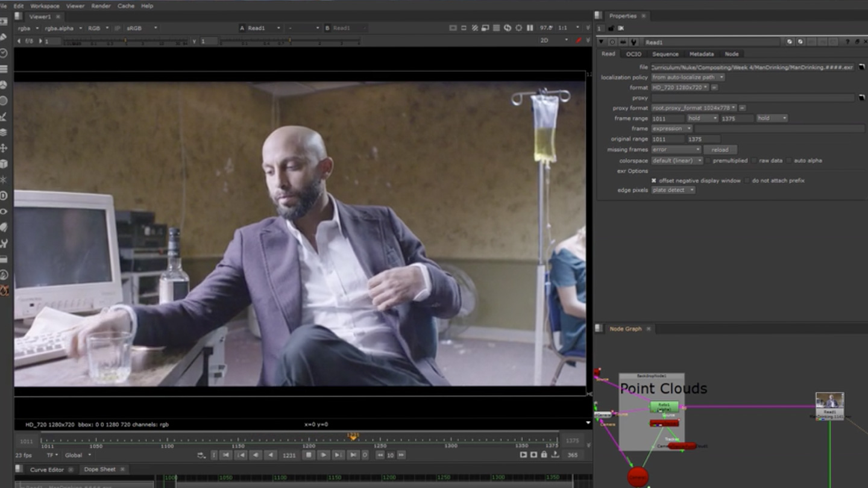The height and width of the screenshot is (488, 868).
Task: Tick the raw data checkbox
Action: pos(754,161)
